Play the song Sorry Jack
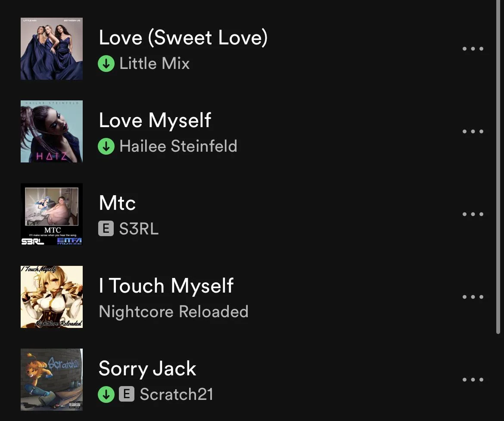Viewport: 504px width, 421px height. point(147,368)
